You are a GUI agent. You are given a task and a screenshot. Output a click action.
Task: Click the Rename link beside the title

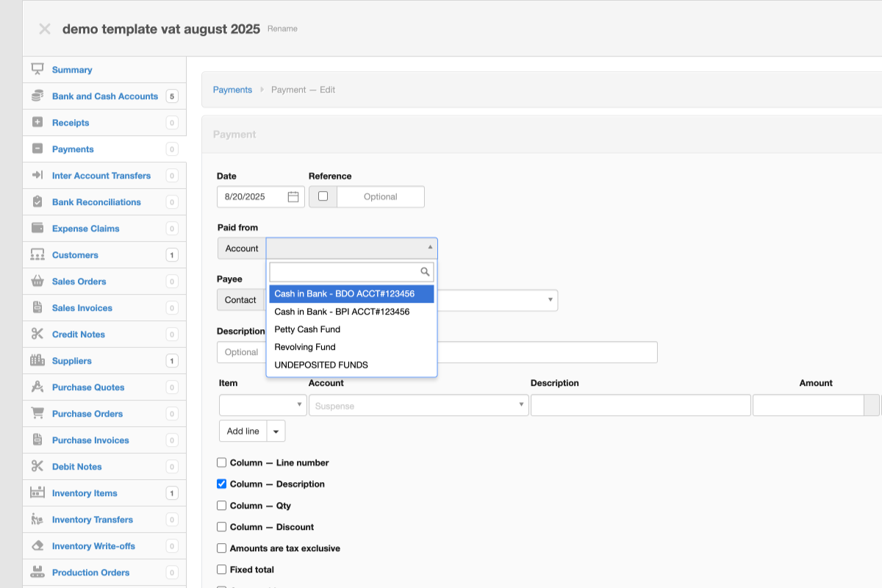coord(282,29)
